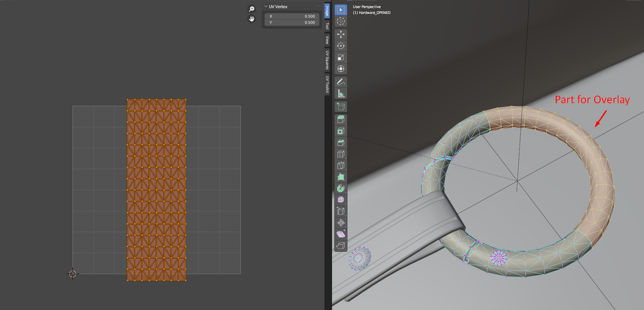Viewport: 644px width, 310px height.
Task: Select the Scale tool
Action: tap(341, 57)
